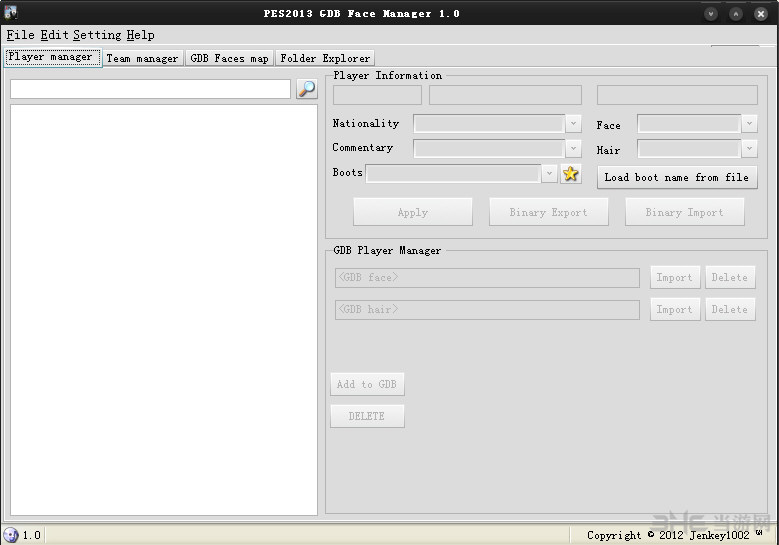
Task: Click the GDB hair path field
Action: click(487, 310)
